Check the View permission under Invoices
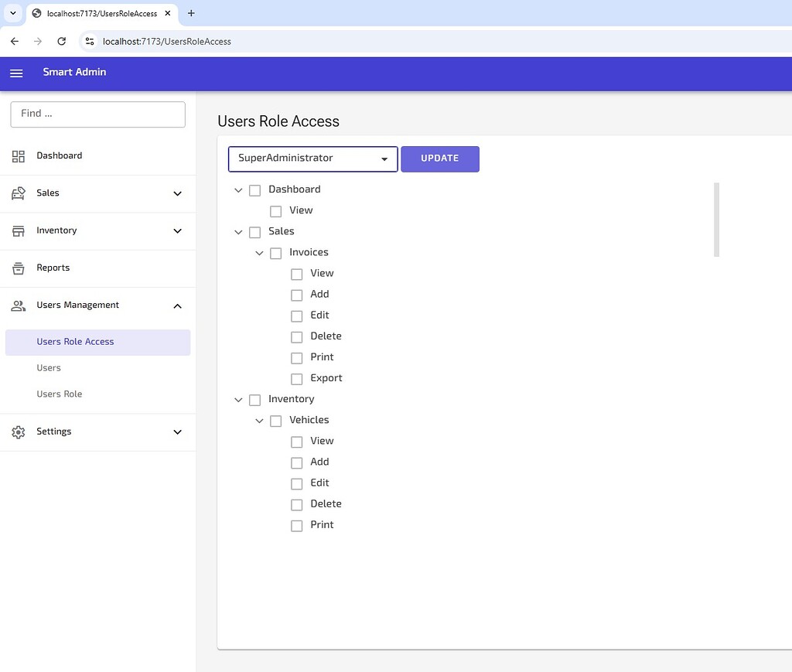Image resolution: width=792 pixels, height=672 pixels. pos(296,273)
